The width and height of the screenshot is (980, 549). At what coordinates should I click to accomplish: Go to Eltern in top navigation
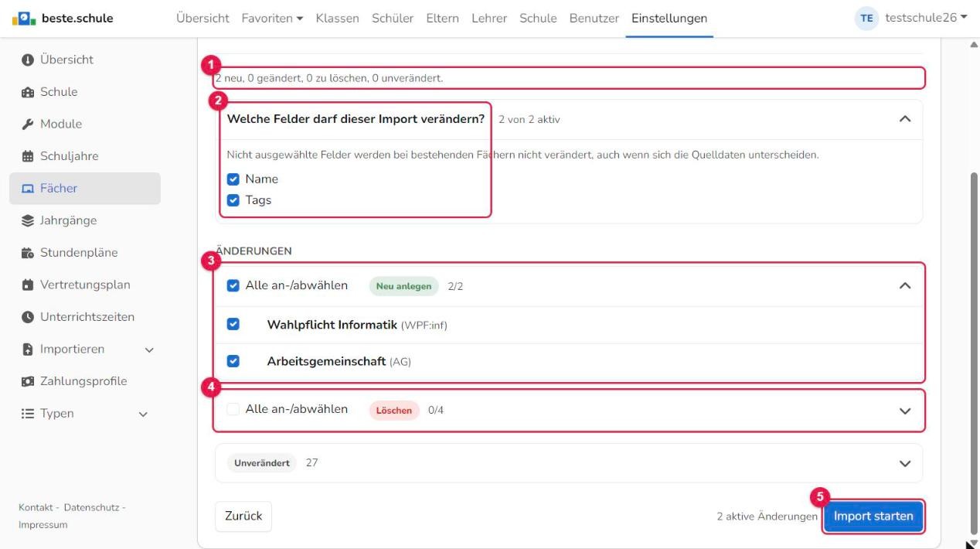coord(442,19)
